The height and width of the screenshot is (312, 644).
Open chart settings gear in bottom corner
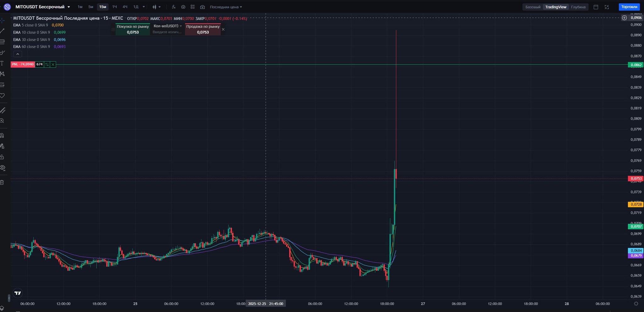point(636,304)
